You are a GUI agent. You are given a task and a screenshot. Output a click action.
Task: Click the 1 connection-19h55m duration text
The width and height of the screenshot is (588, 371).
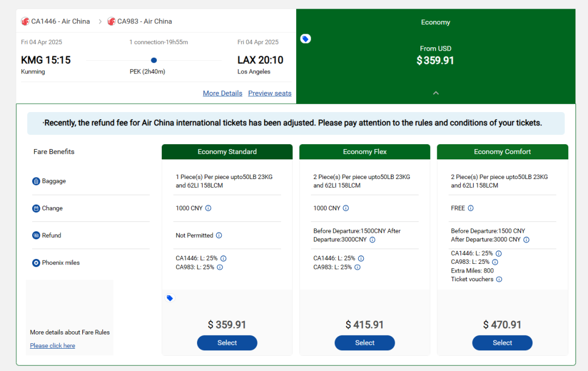[x=158, y=42]
